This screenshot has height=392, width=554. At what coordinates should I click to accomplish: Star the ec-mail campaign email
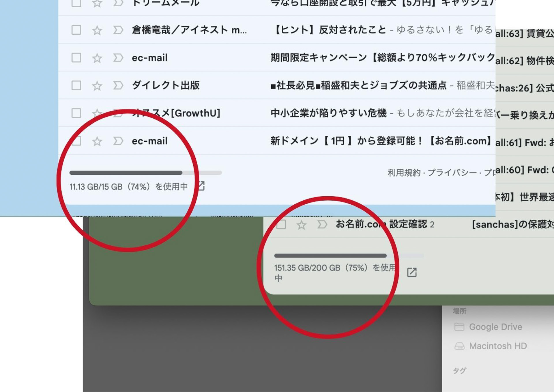point(97,58)
